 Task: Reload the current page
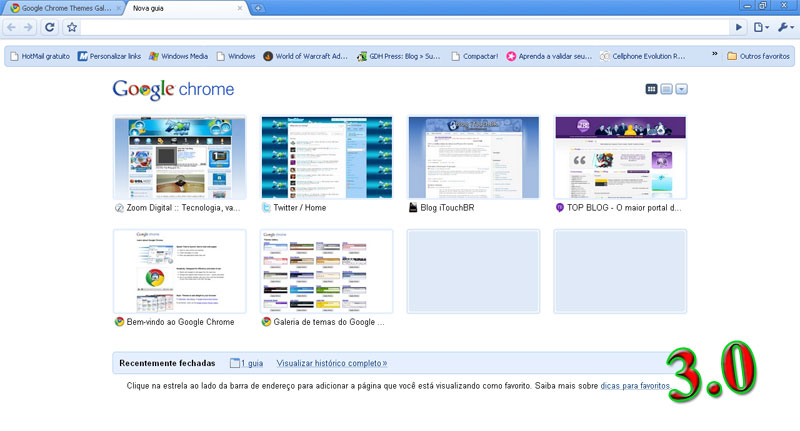[49, 28]
